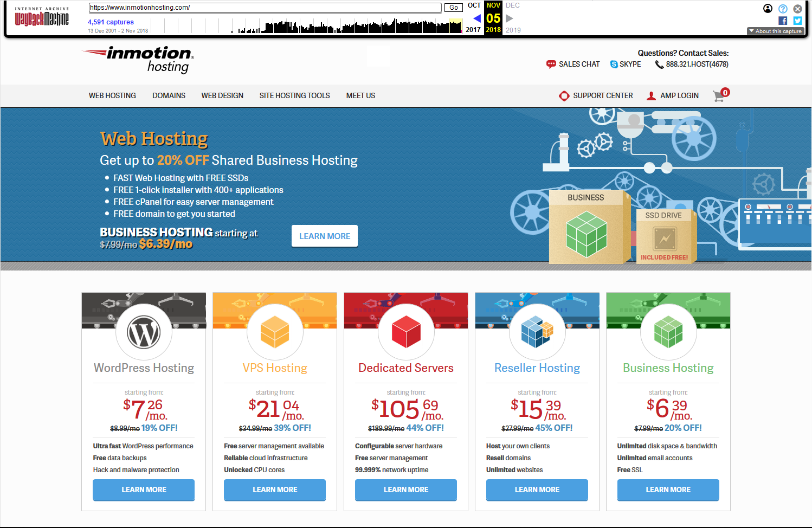Screen dimensions: 812x528
Task: Click the WordPress logo icon
Action: (x=144, y=332)
